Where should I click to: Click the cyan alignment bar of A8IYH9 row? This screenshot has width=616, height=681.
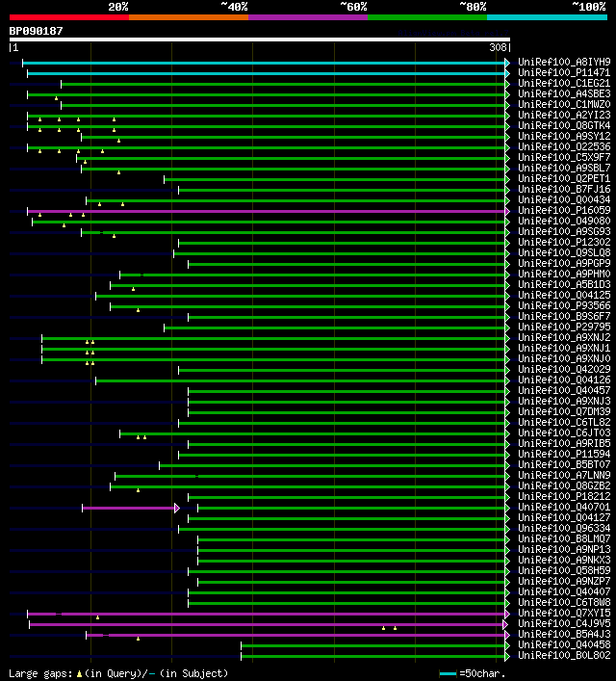pos(264,63)
